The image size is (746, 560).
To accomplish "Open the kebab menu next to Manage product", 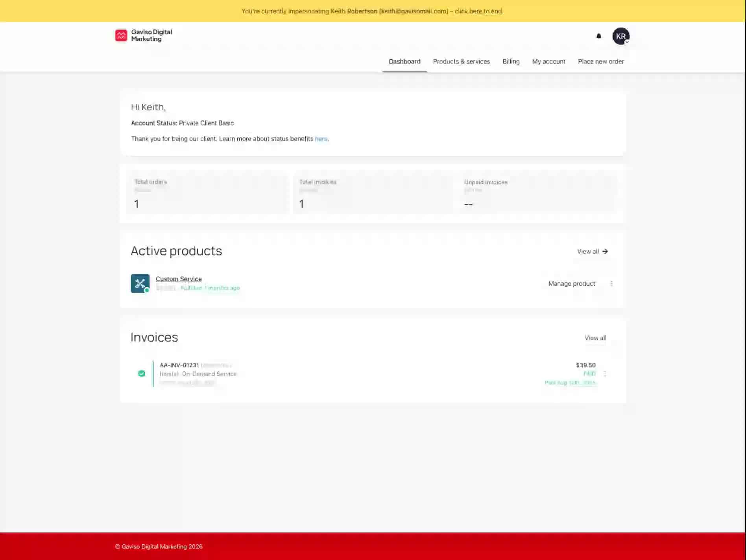I will pyautogui.click(x=611, y=283).
